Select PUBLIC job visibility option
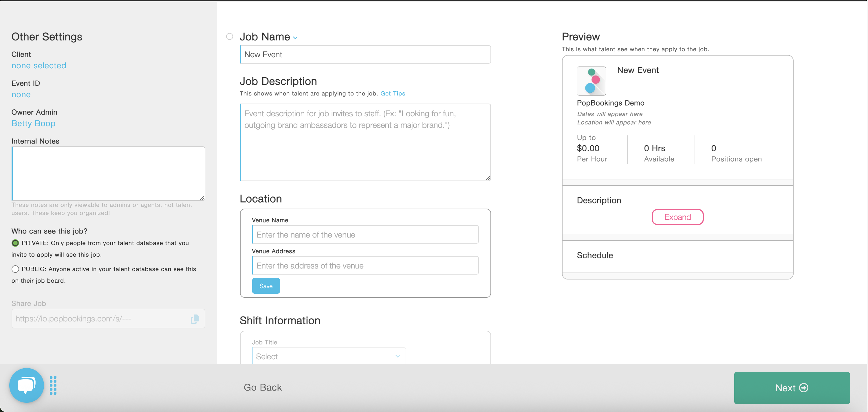The width and height of the screenshot is (868, 412). (15, 269)
